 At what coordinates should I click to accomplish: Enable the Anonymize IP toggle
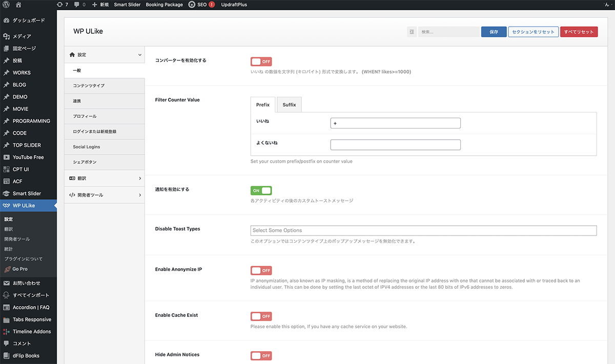point(261,270)
